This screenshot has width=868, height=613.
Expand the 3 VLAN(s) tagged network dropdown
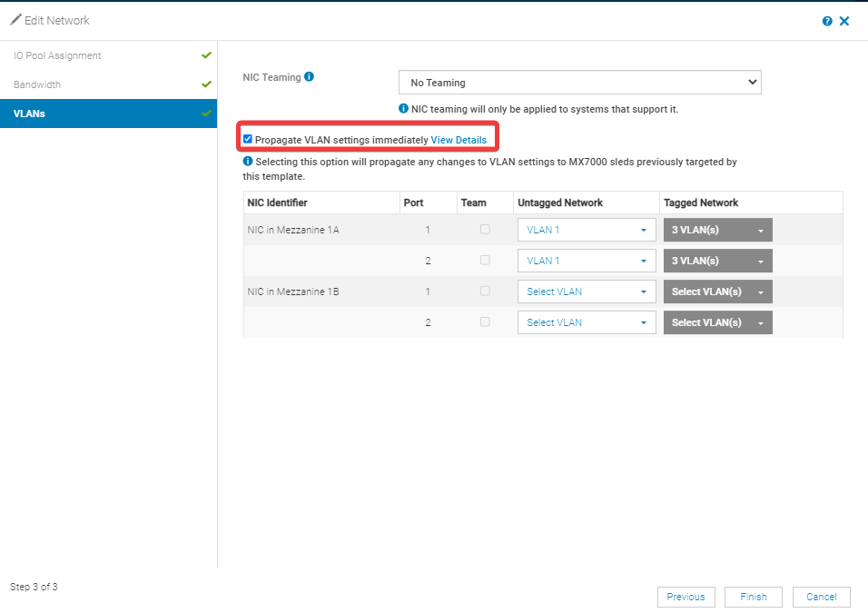tap(717, 230)
